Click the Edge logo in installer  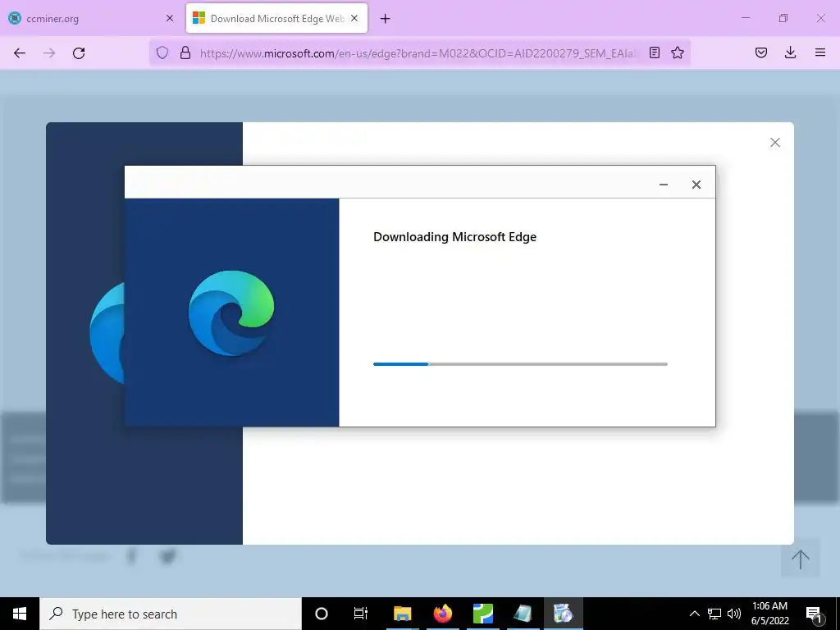pos(231,313)
